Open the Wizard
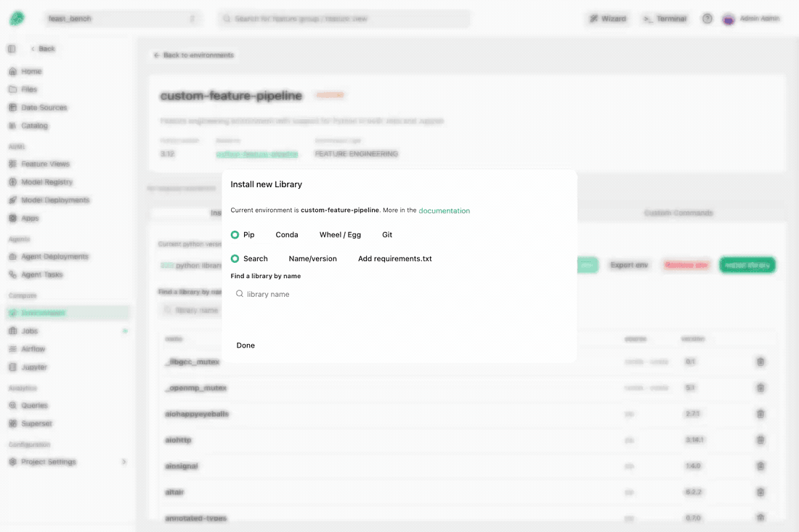The image size is (799, 532). (x=608, y=19)
